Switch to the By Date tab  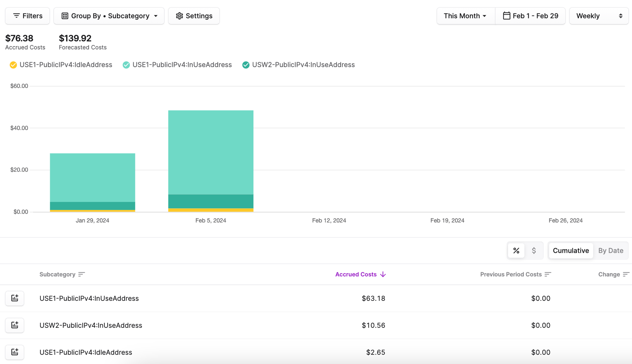(x=611, y=250)
